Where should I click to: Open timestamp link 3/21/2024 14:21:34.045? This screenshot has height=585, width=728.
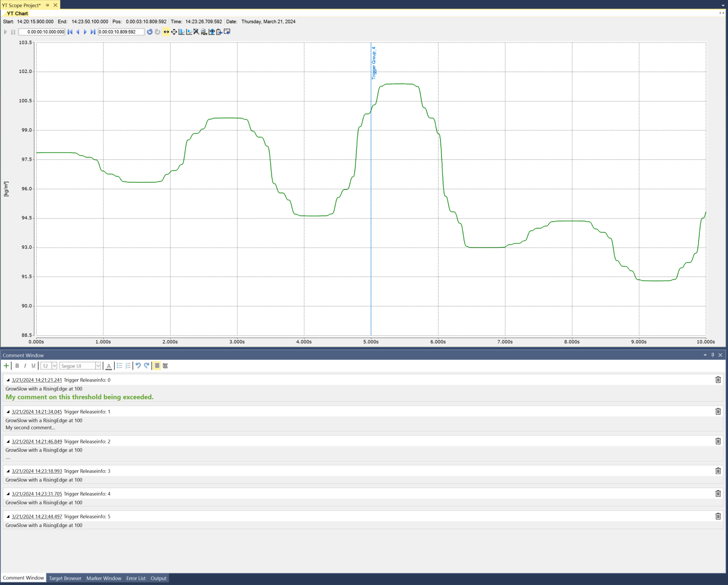pyautogui.click(x=37, y=412)
